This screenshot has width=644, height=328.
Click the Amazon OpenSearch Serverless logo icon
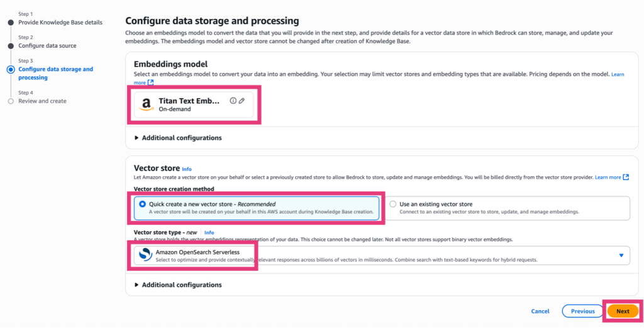tap(145, 255)
